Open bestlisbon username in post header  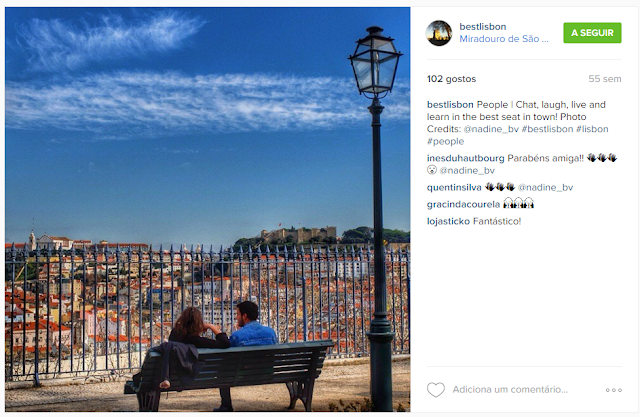pos(482,27)
